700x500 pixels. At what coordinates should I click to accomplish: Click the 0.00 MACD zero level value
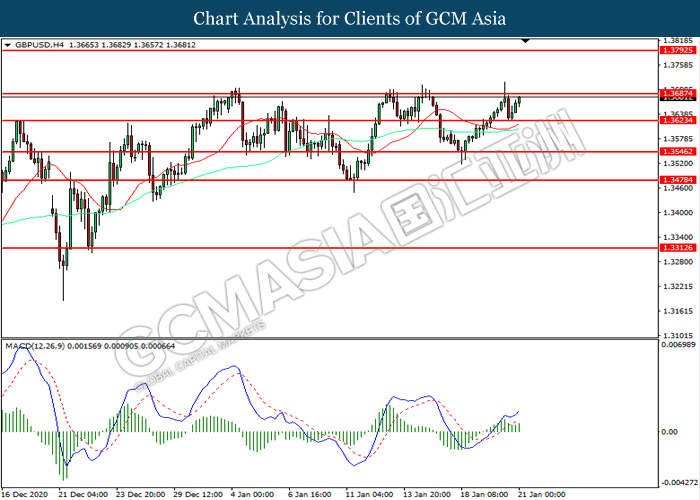point(669,432)
